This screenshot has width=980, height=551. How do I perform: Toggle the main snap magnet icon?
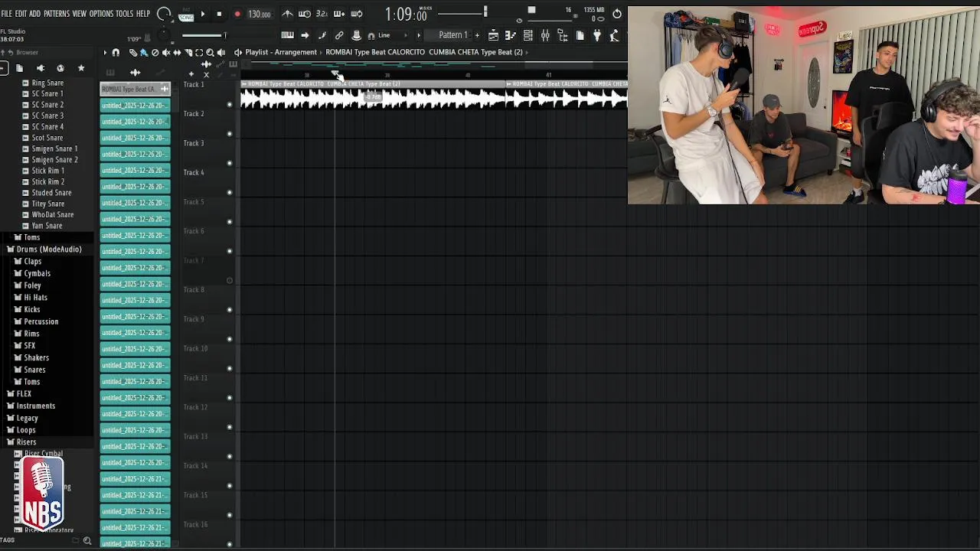click(371, 36)
